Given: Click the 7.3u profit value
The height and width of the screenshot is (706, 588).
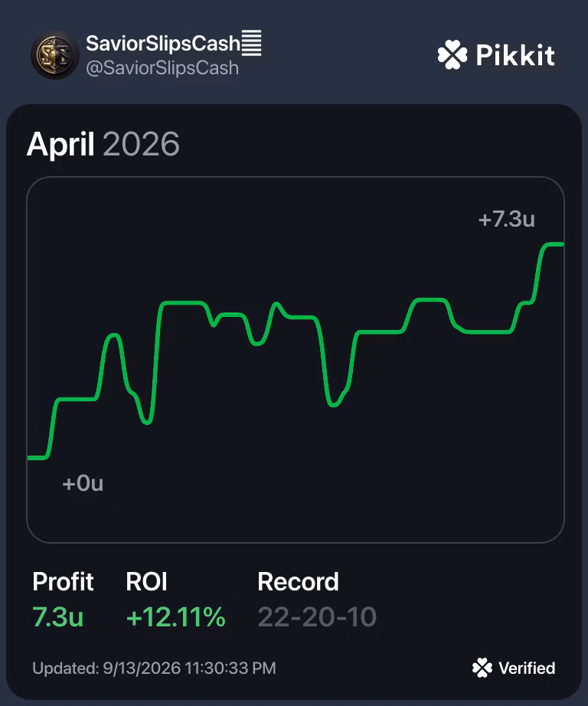Looking at the screenshot, I should point(57,616).
